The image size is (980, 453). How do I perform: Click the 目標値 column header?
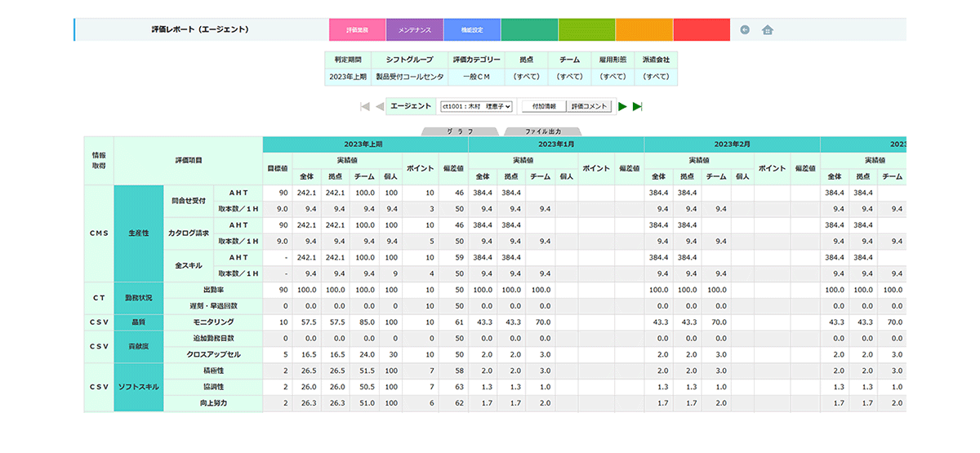(x=278, y=168)
